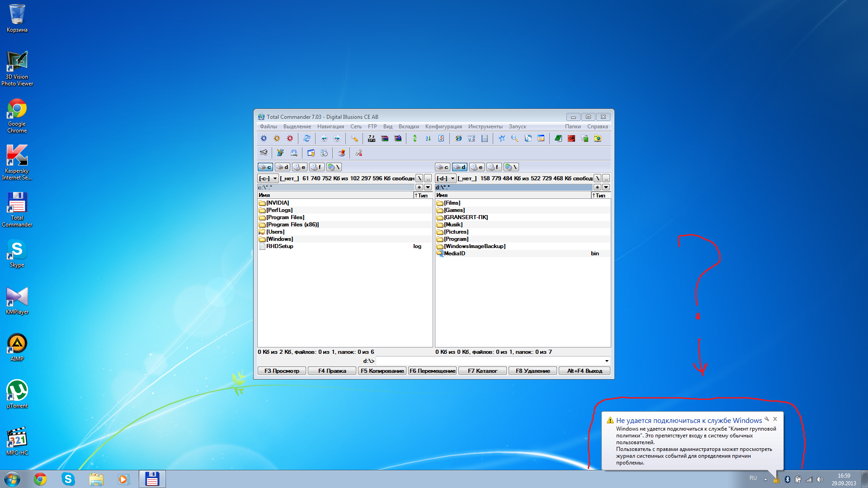The image size is (868, 488).
Task: Press F7 Каталог button
Action: click(483, 371)
